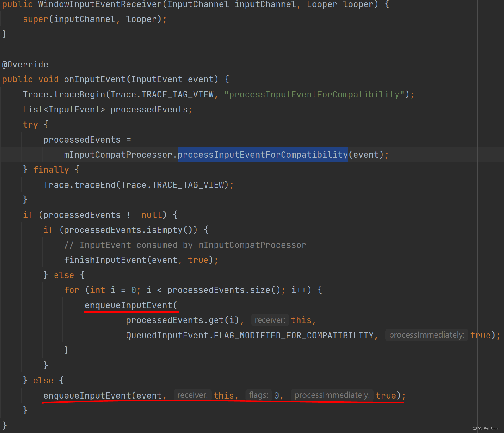The height and width of the screenshot is (433, 504).
Task: Click the underlined enqueueInputEvent(event) call near bottom
Action: point(87,395)
